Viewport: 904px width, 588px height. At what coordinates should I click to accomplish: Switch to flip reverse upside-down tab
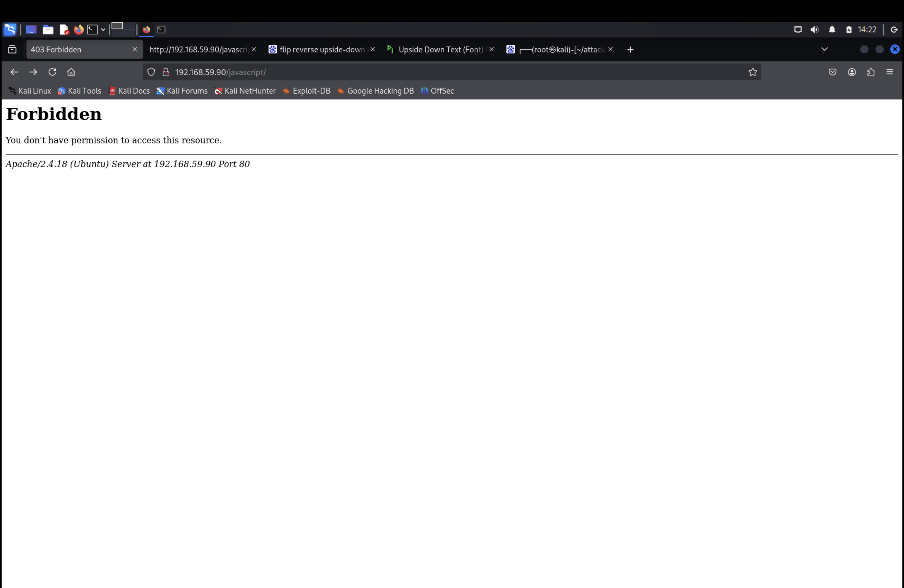(x=321, y=50)
